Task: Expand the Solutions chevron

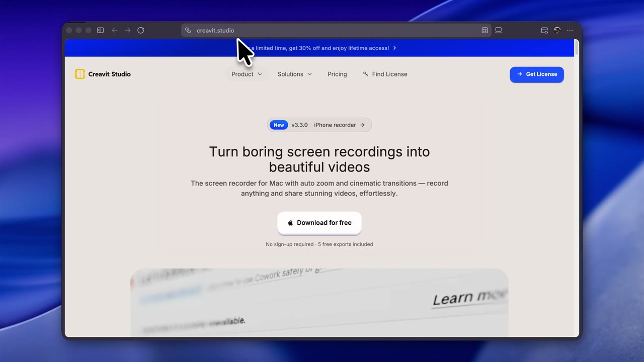Action: pyautogui.click(x=310, y=74)
